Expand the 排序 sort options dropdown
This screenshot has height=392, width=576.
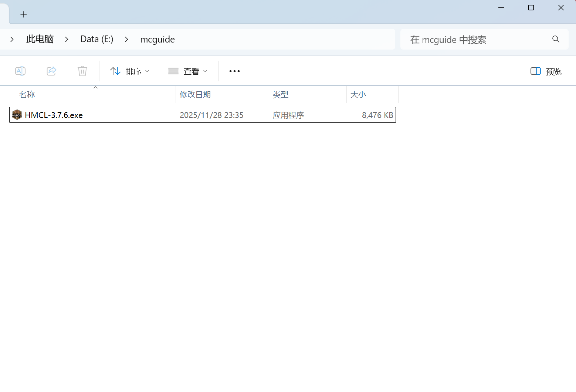pos(147,71)
